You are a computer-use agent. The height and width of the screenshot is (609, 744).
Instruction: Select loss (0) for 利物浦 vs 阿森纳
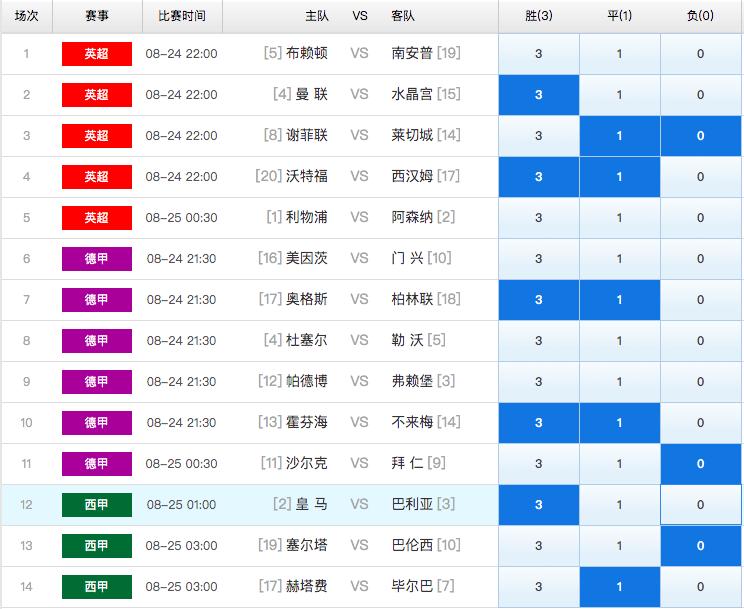701,218
